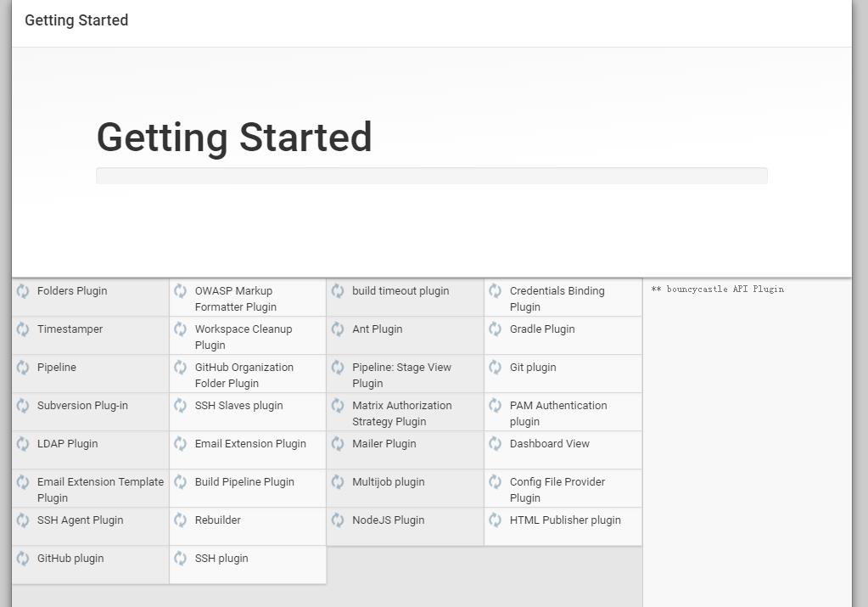The width and height of the screenshot is (868, 607).
Task: Click the 'Git plugin' text
Action: (x=533, y=368)
